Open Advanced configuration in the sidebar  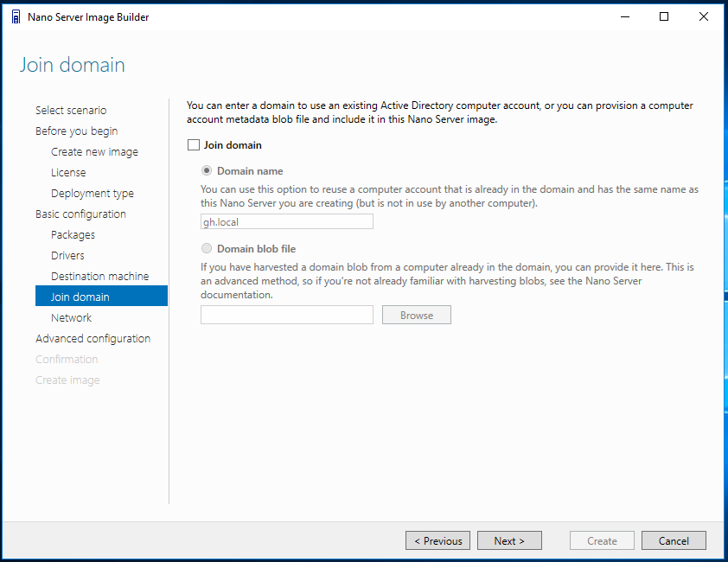coord(93,339)
